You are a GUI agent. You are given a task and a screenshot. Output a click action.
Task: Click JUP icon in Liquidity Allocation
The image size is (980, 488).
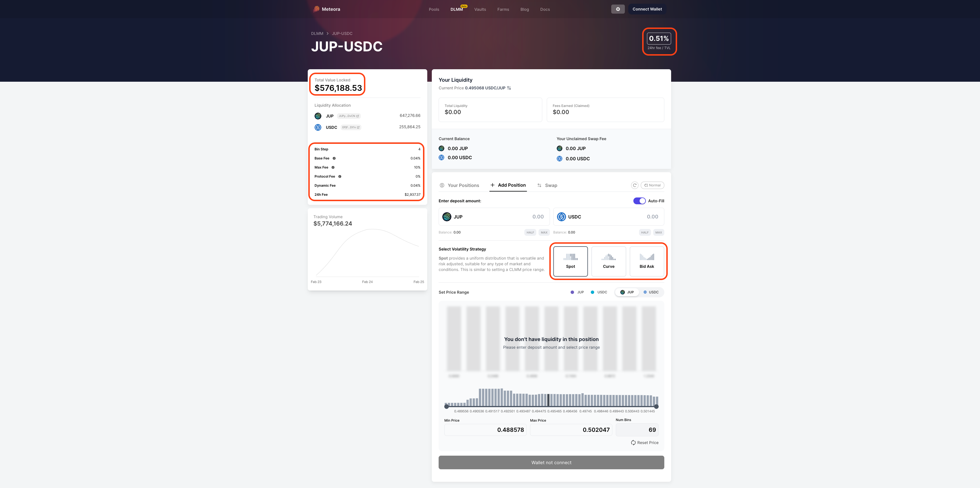pyautogui.click(x=318, y=116)
